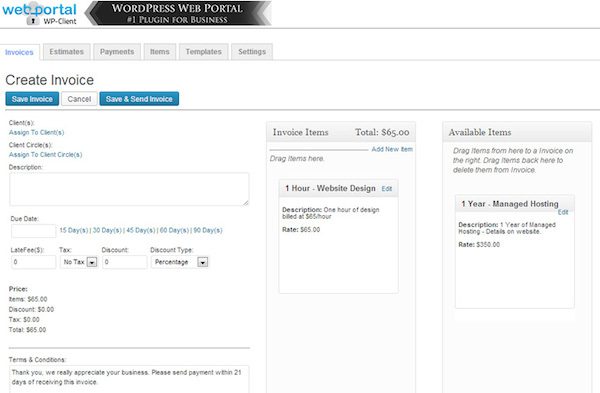Open the Settings tab
Screen dimensions: 600x393
[252, 52]
